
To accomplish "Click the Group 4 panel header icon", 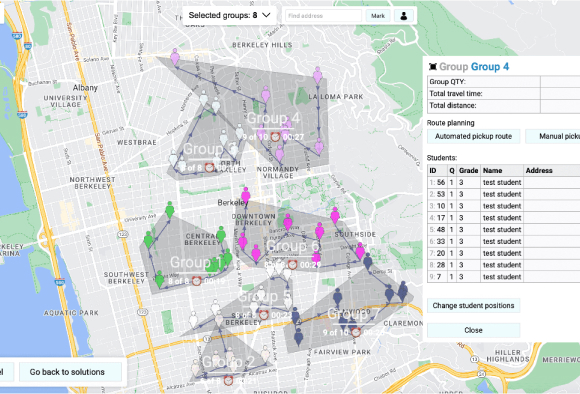I will click(x=432, y=67).
